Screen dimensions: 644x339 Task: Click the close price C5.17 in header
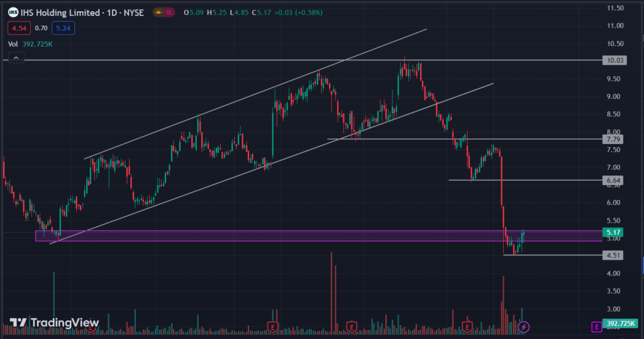pyautogui.click(x=261, y=13)
